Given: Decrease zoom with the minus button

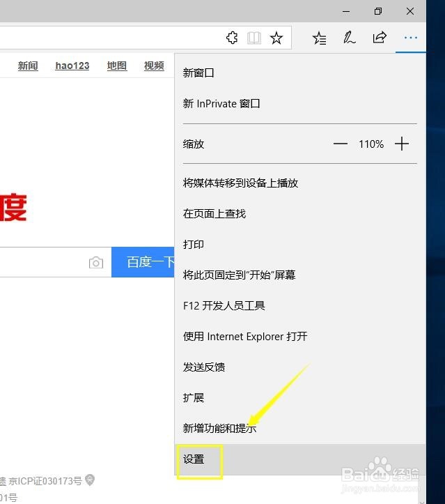Looking at the screenshot, I should tap(341, 144).
